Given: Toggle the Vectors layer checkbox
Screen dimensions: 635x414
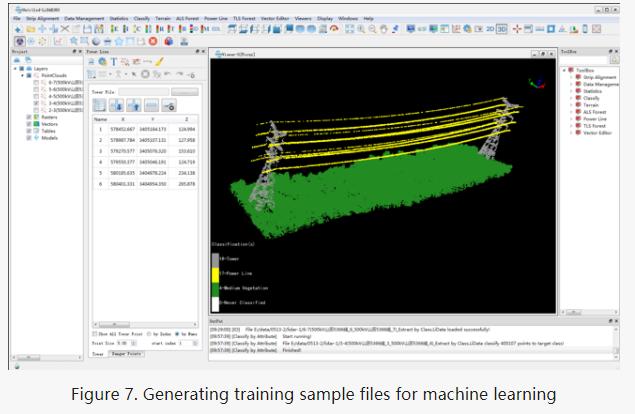Looking at the screenshot, I should (29, 124).
